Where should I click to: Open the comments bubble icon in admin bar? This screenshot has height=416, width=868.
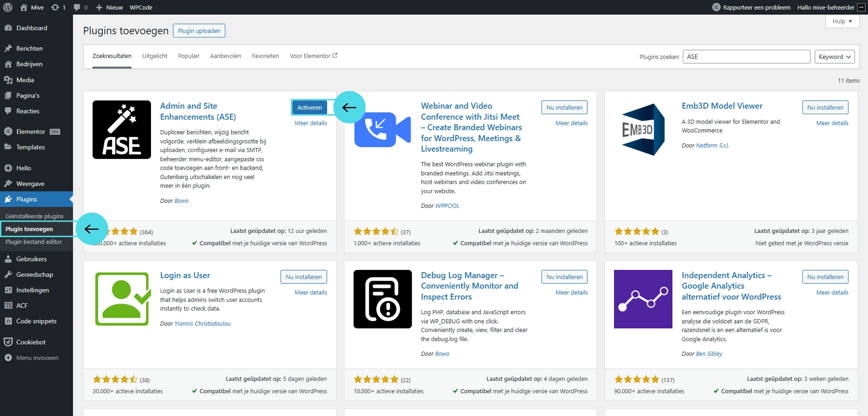point(80,7)
